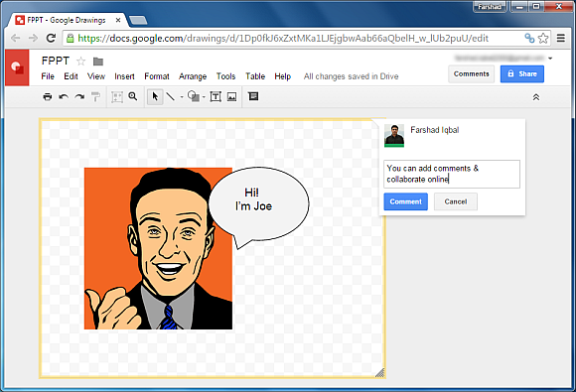Select the Paint format tool
This screenshot has width=576, height=392.
point(95,97)
